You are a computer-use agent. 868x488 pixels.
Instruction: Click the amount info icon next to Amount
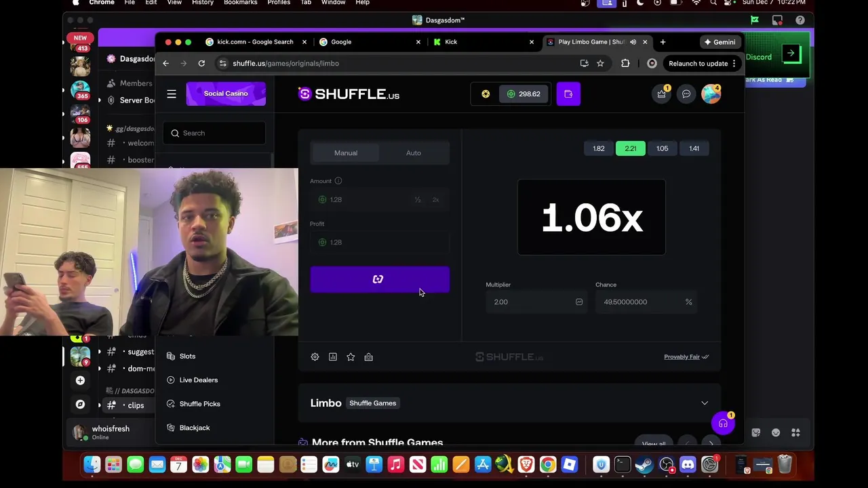[338, 181]
